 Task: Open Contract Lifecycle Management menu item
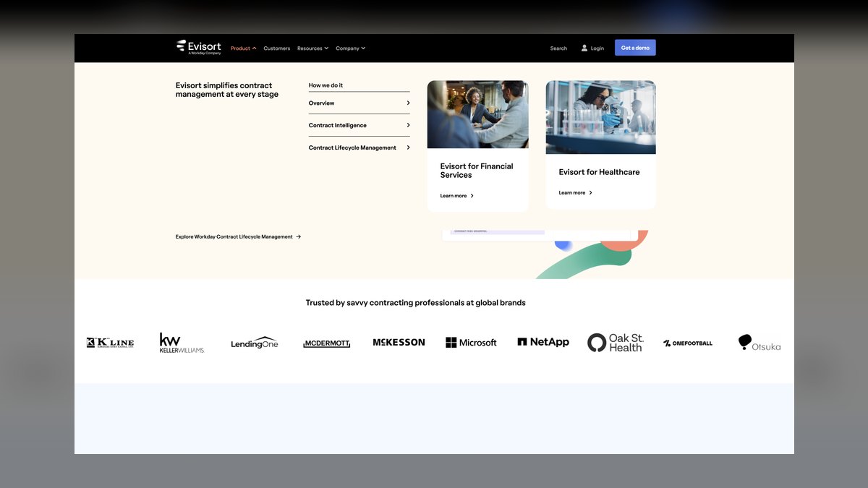[359, 148]
